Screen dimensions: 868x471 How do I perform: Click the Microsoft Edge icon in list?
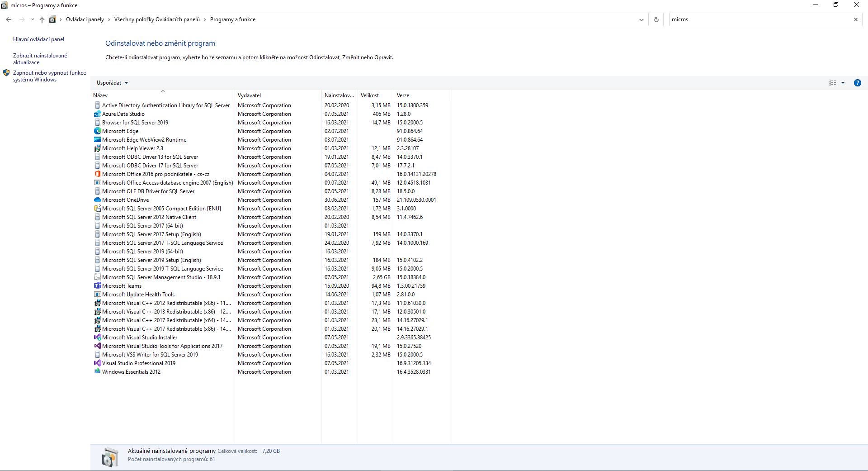(x=97, y=131)
